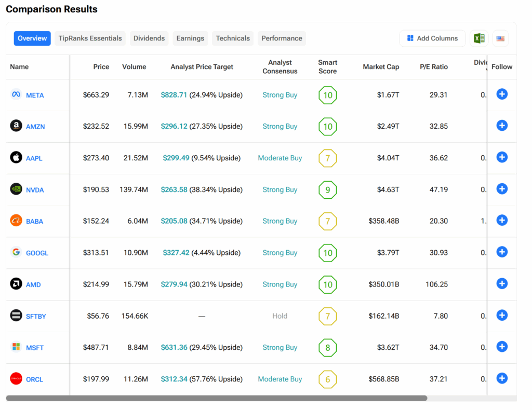Click the Alibaba BABA logo icon
The image size is (532, 410).
click(16, 221)
